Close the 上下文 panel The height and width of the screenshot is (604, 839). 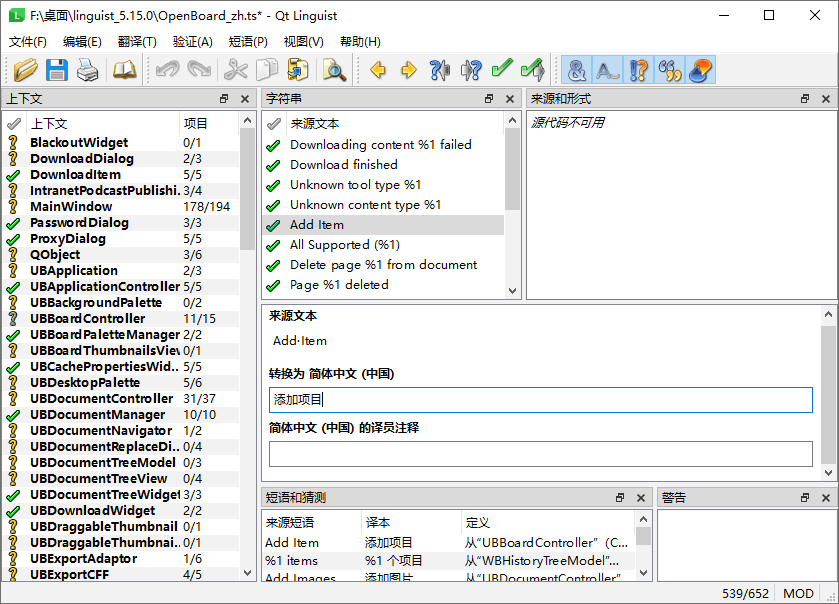tap(245, 98)
